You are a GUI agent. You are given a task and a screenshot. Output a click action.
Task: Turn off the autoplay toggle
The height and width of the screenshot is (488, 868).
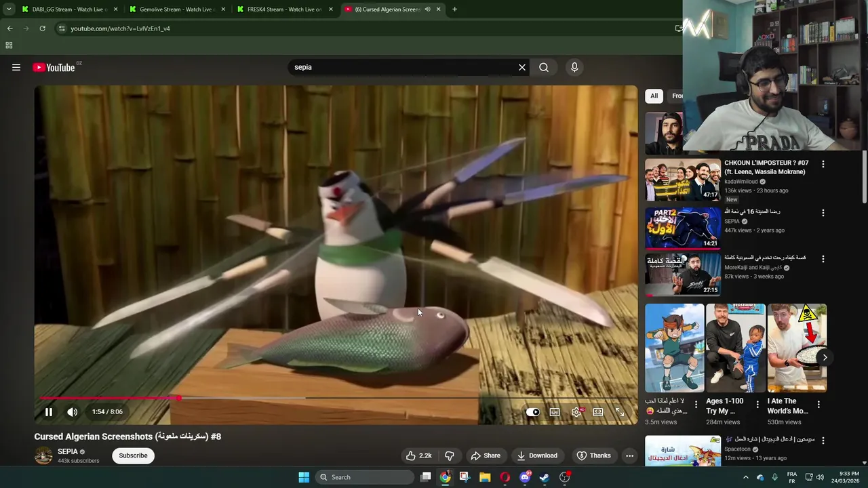(x=533, y=412)
